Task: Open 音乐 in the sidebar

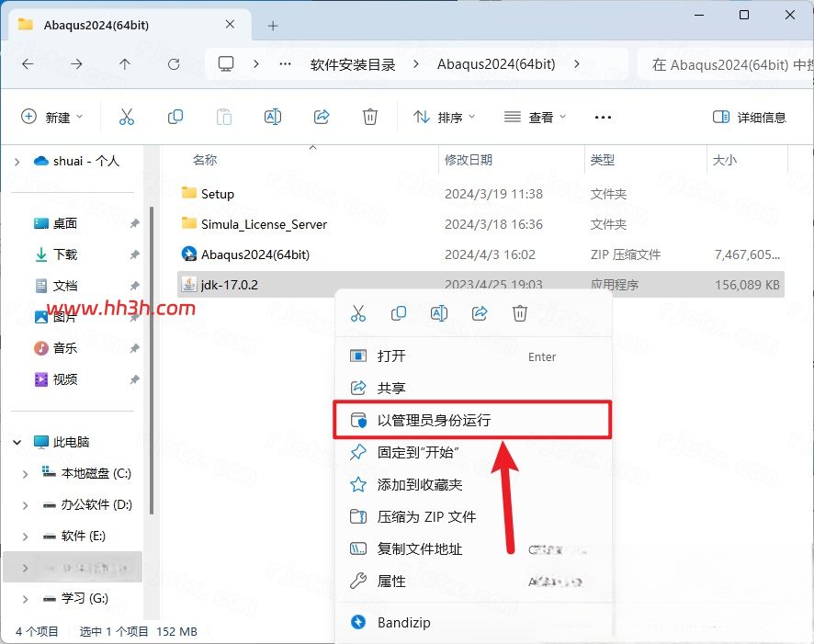Action: (x=65, y=347)
